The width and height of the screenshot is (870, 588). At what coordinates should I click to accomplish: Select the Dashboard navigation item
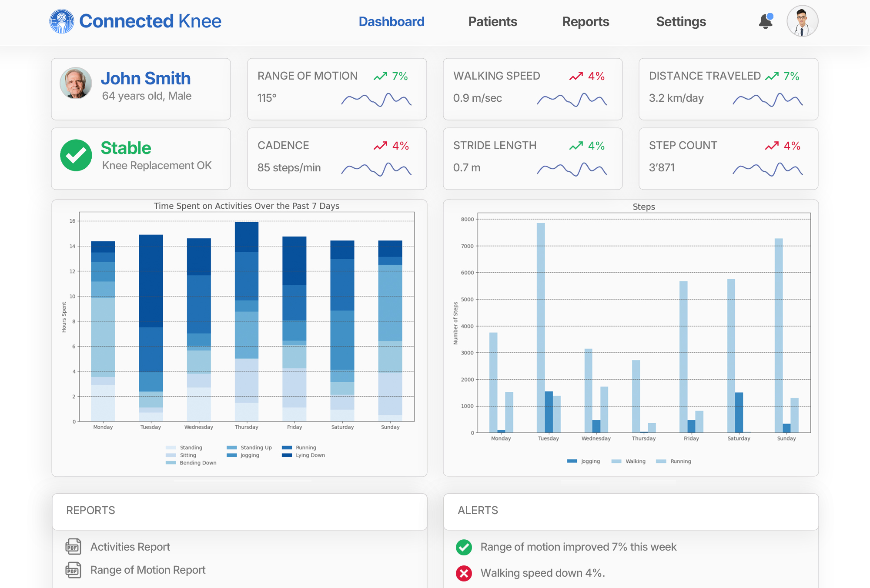click(391, 22)
